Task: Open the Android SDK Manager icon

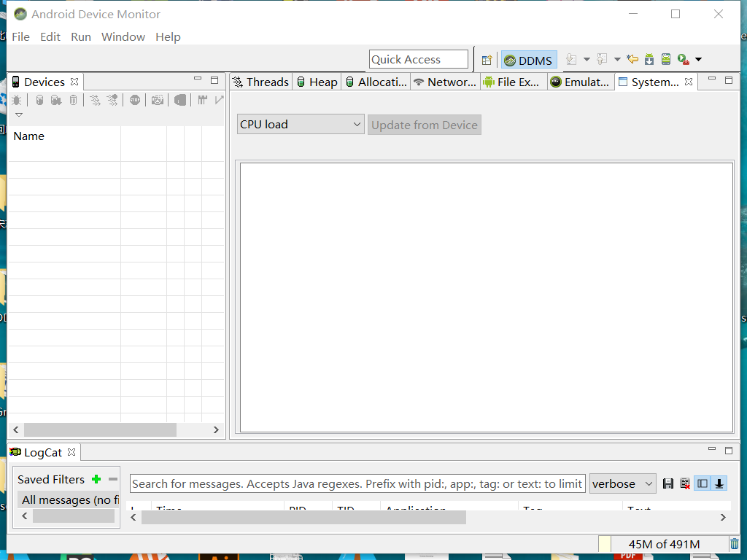Action: point(649,60)
